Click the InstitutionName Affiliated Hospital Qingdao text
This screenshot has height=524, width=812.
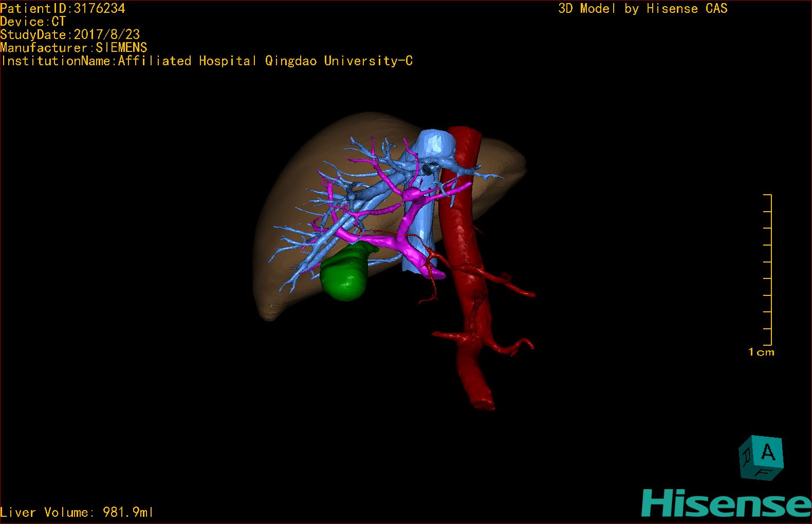[x=207, y=61]
